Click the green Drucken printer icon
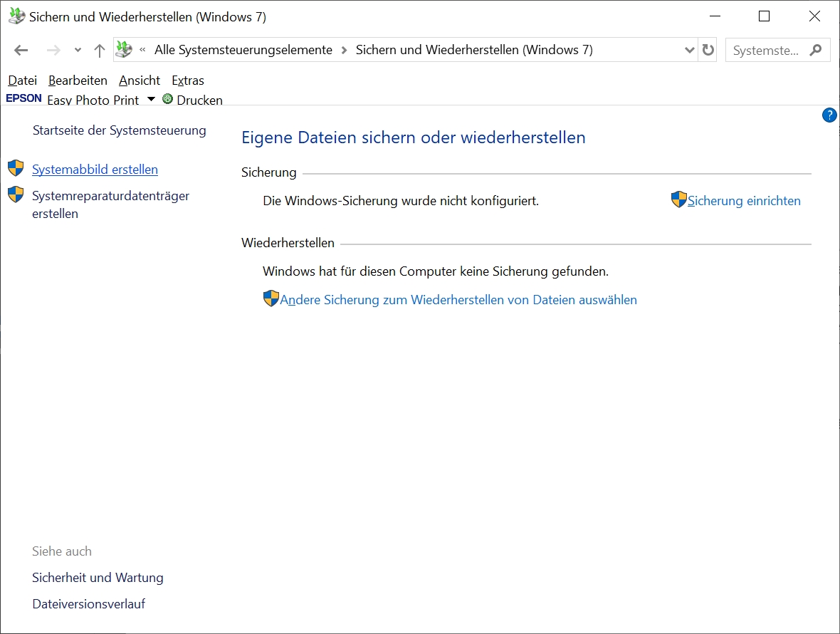The width and height of the screenshot is (840, 634). tap(168, 99)
